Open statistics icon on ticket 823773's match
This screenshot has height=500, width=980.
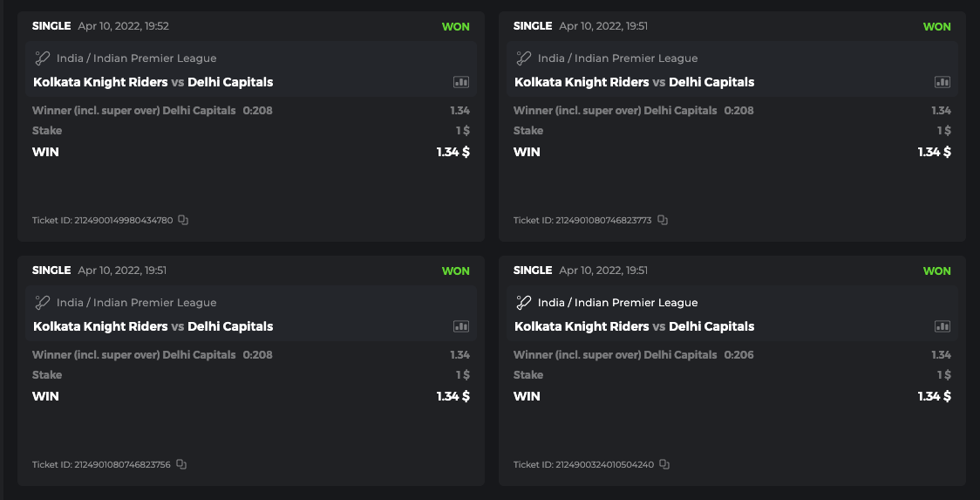[x=943, y=82]
